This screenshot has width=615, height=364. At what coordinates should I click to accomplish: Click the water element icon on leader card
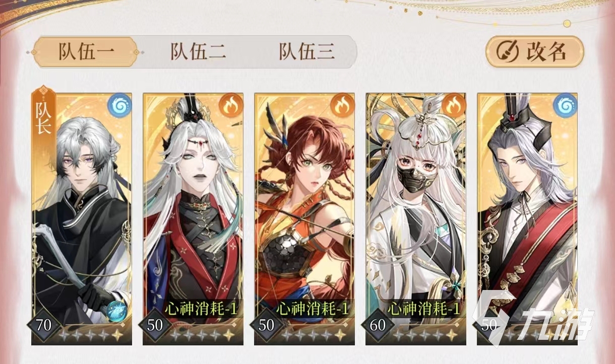[x=120, y=105]
